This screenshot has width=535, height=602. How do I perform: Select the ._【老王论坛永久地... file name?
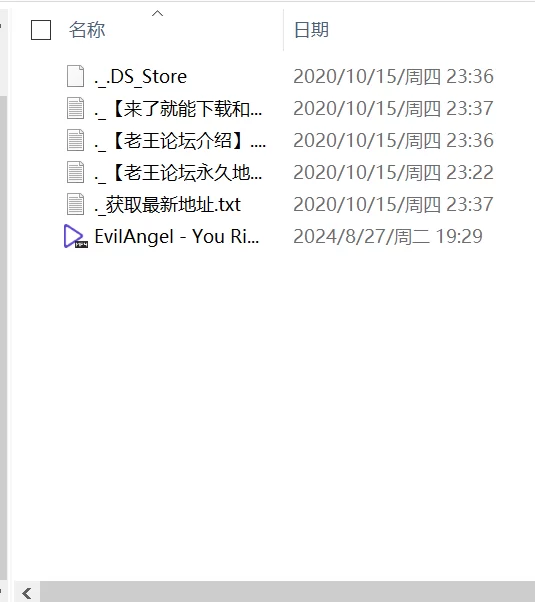coord(178,172)
